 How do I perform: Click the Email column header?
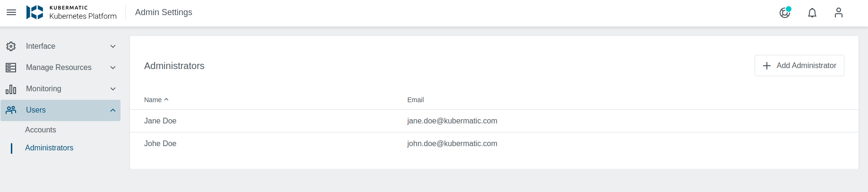(415, 100)
